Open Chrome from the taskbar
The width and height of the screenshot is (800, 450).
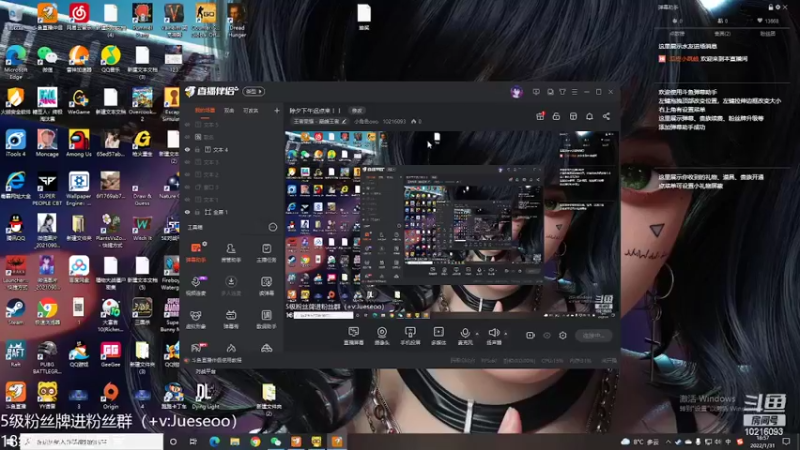point(255,442)
